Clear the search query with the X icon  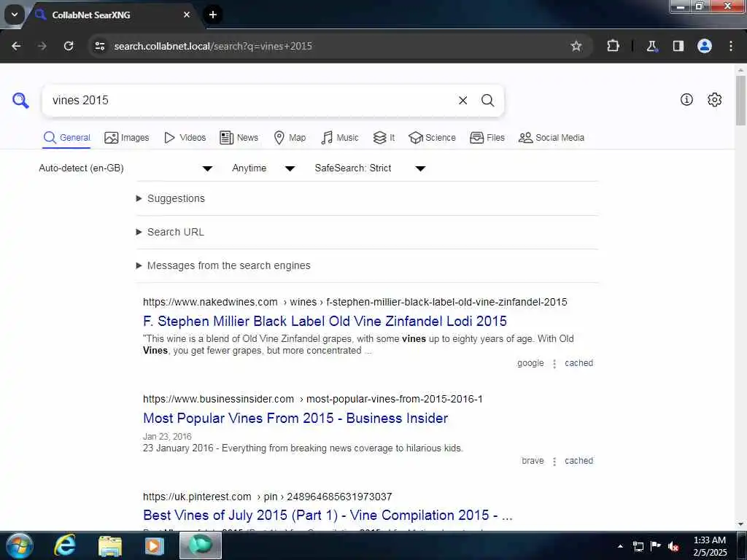point(462,101)
